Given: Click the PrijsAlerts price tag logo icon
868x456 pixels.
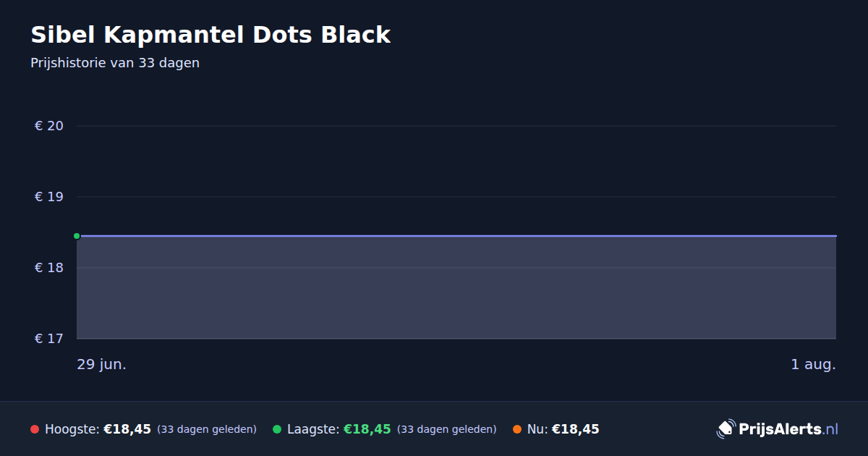Looking at the screenshot, I should coord(726,429).
